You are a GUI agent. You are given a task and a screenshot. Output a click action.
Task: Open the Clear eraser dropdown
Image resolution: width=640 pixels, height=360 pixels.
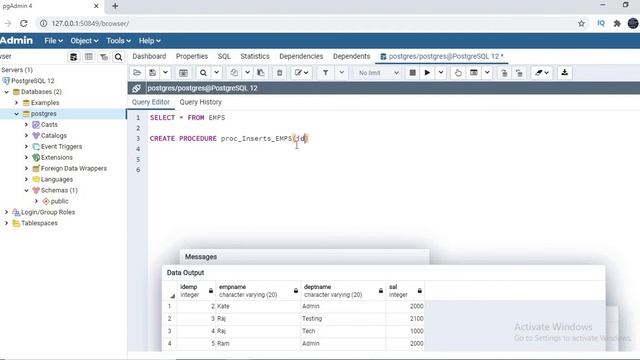pos(542,73)
